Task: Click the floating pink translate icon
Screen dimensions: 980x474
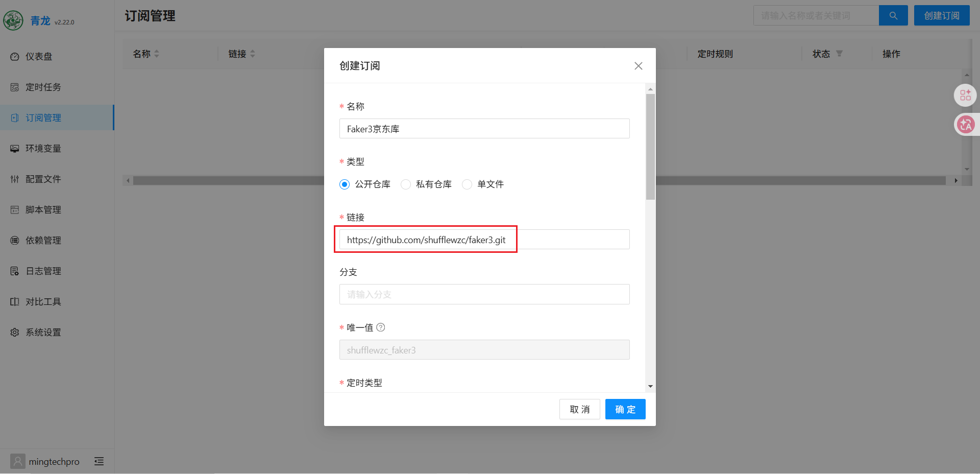Action: pyautogui.click(x=965, y=124)
